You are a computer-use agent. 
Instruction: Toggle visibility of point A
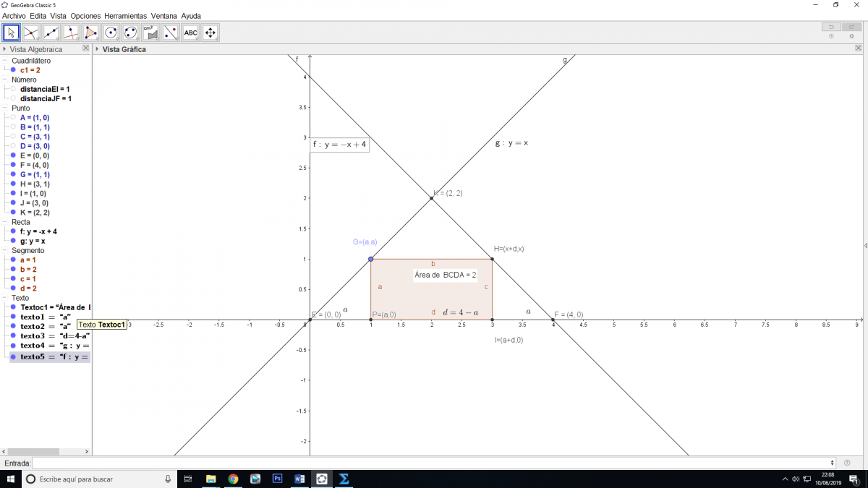(x=13, y=117)
